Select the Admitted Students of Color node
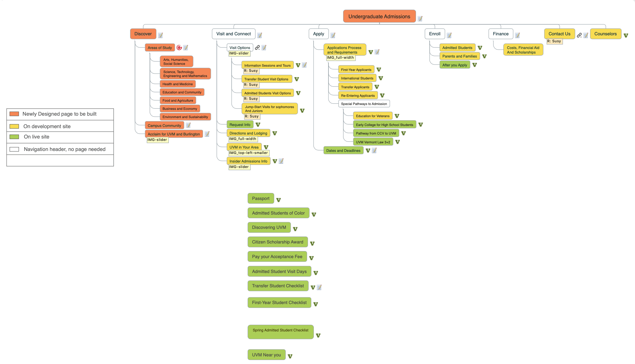The height and width of the screenshot is (364, 635). [x=278, y=213]
